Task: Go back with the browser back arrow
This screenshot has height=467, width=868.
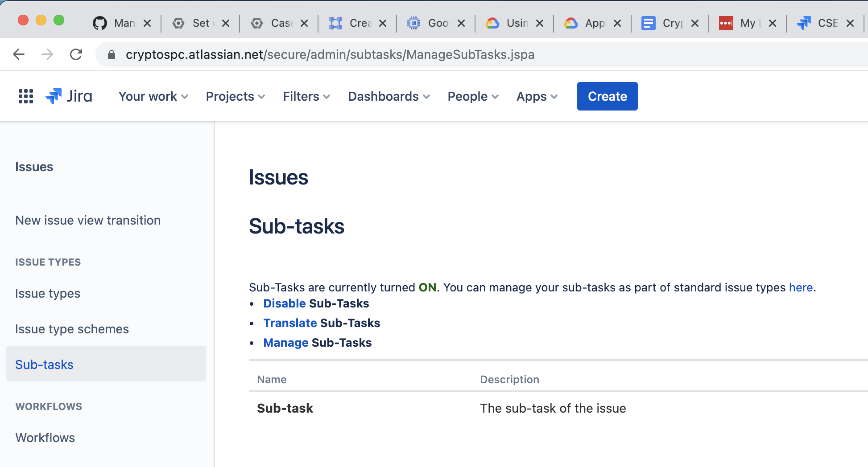Action: pos(19,54)
